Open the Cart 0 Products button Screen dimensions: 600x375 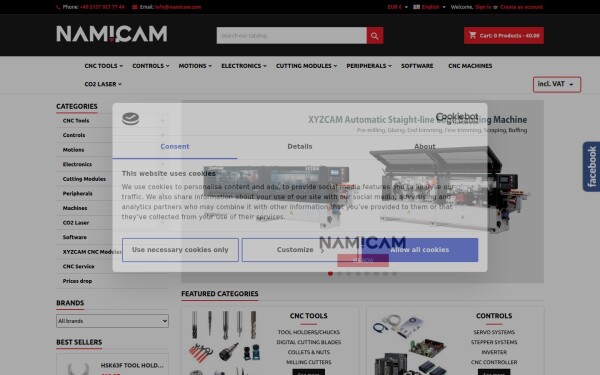tap(504, 36)
